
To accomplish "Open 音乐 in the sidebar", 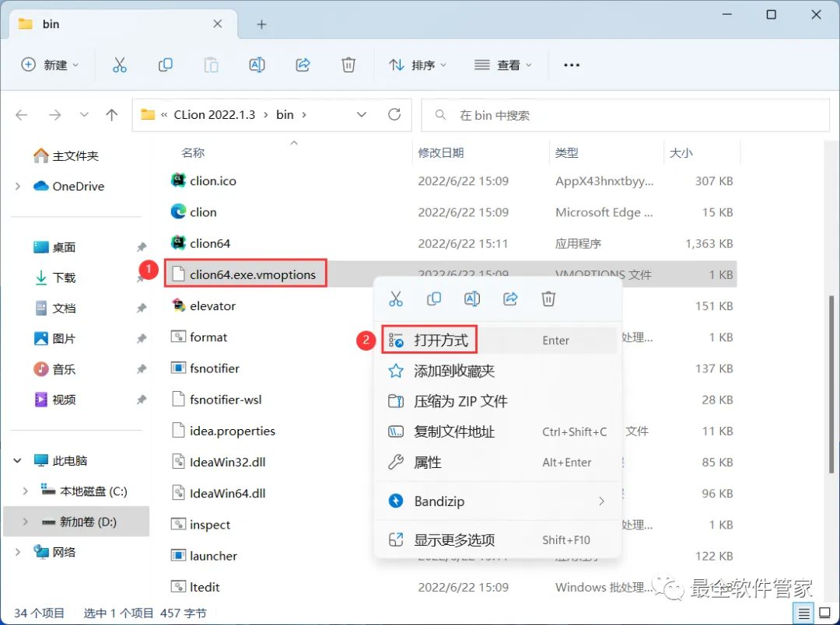I will (x=54, y=369).
